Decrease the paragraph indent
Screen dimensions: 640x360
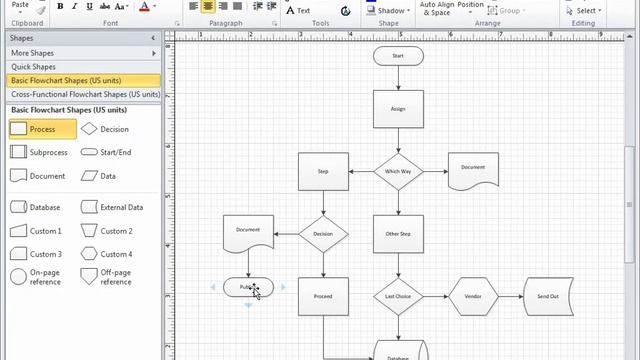click(x=258, y=6)
